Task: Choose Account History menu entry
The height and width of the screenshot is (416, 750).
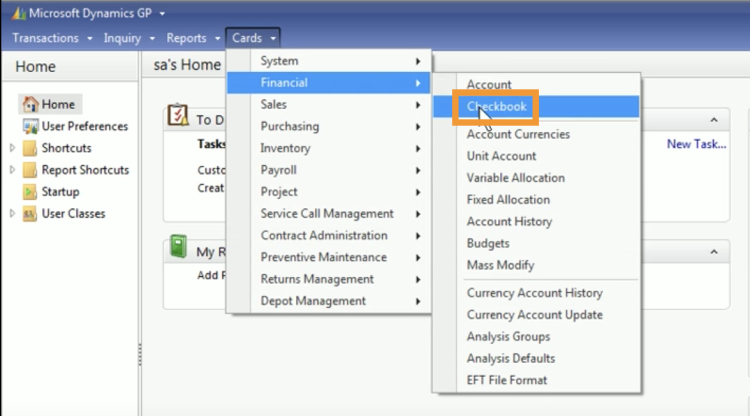Action: [536, 221]
